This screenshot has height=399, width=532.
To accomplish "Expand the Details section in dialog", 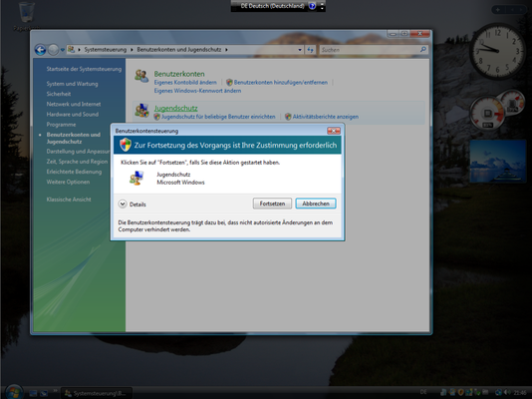I will pos(123,204).
